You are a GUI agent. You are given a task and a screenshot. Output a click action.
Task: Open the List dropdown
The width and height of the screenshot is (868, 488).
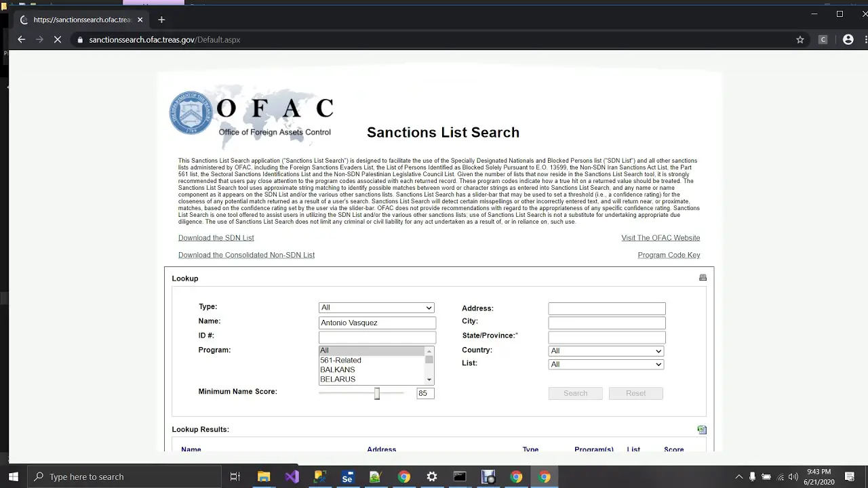click(606, 365)
